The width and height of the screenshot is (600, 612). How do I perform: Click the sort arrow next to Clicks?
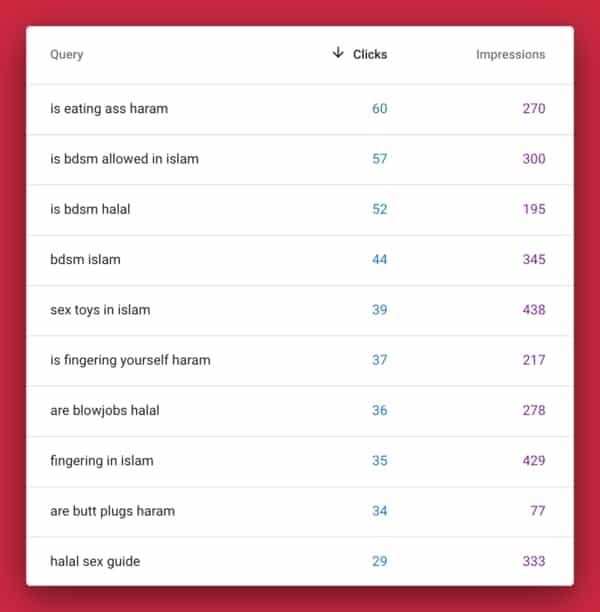click(x=338, y=52)
